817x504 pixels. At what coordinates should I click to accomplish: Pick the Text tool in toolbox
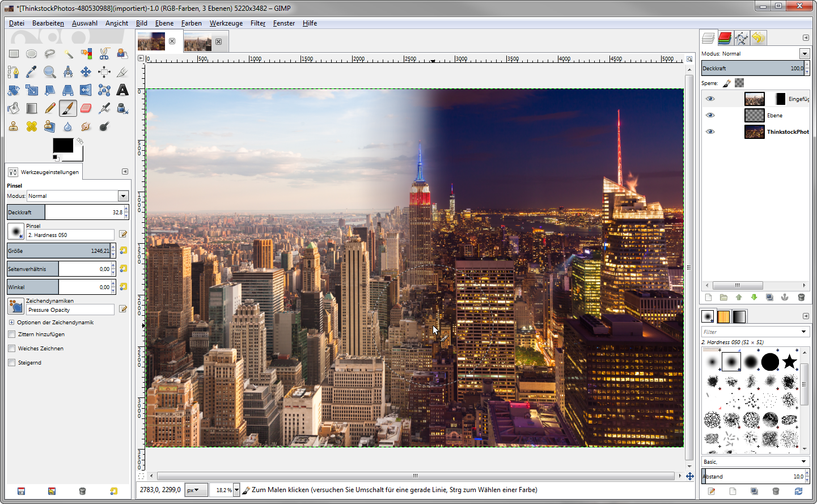[122, 90]
